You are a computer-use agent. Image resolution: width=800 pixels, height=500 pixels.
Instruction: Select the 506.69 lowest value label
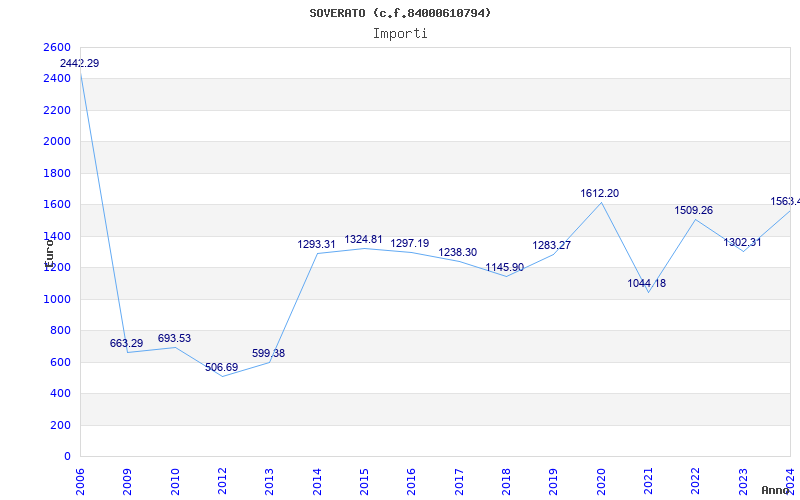pyautogui.click(x=221, y=368)
